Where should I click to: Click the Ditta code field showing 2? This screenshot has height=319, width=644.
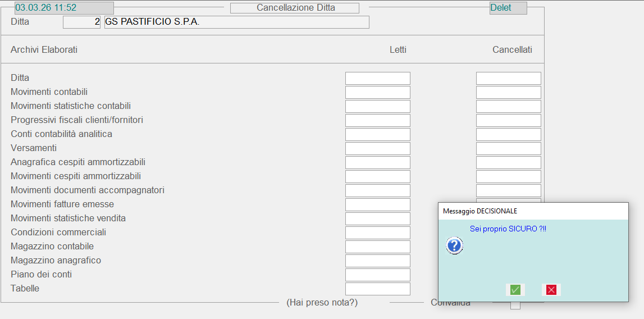tap(81, 22)
